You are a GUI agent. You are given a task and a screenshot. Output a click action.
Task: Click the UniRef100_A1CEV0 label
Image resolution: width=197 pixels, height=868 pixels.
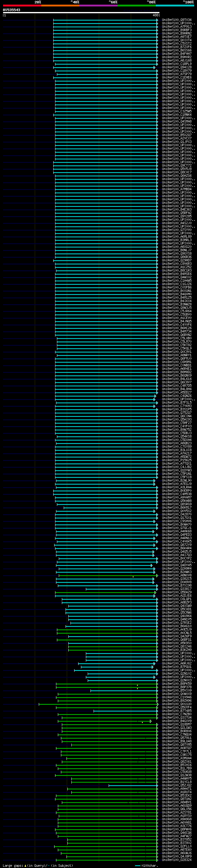[x=177, y=318]
